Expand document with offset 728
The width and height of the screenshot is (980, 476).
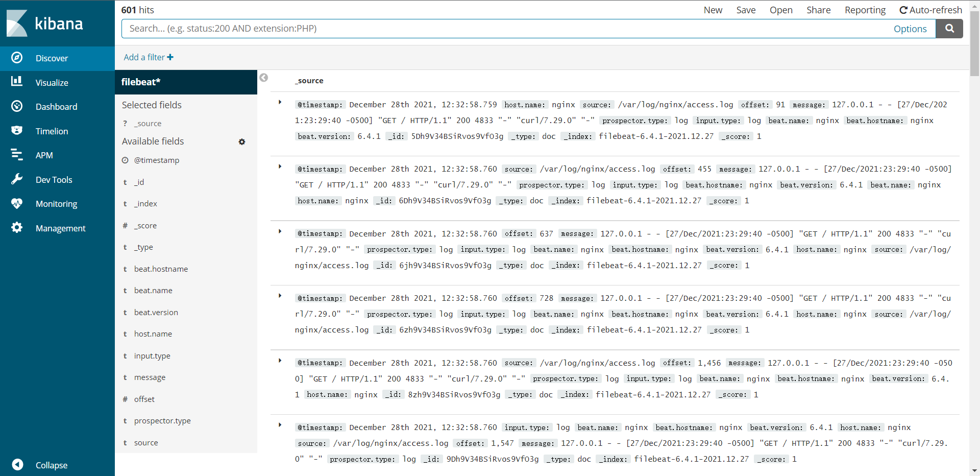click(x=280, y=296)
